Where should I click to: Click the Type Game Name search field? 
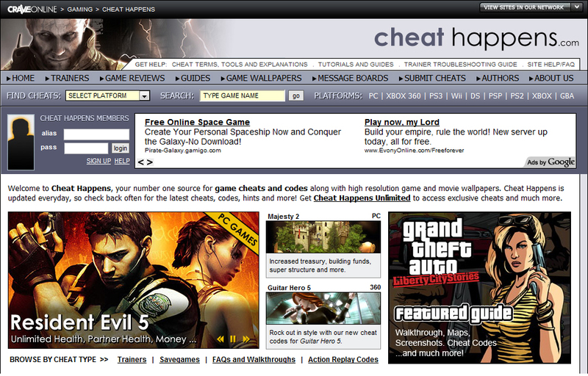point(243,95)
